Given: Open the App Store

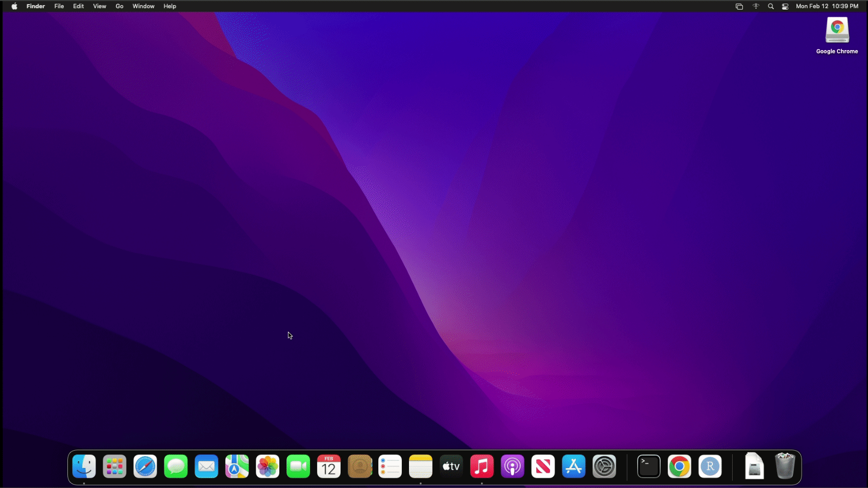Looking at the screenshot, I should (573, 466).
